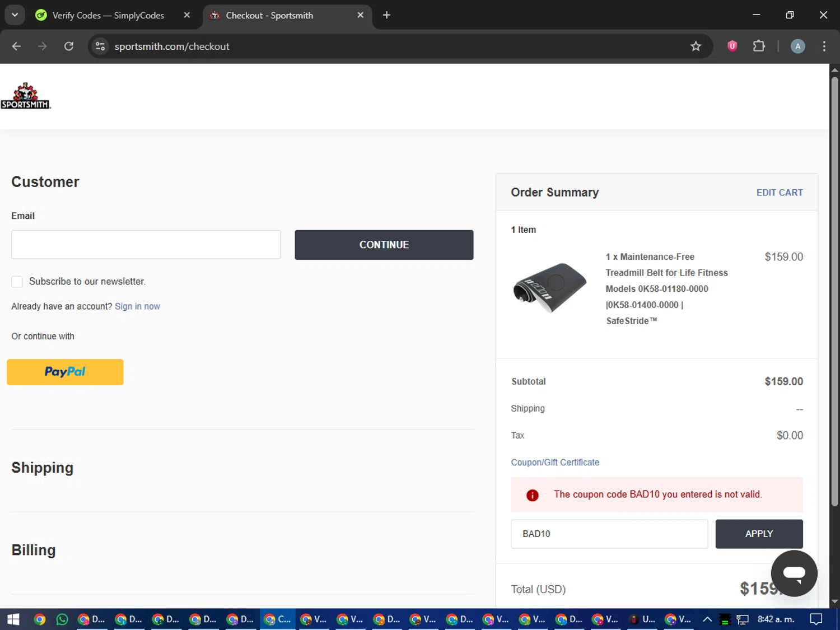Image resolution: width=840 pixels, height=630 pixels.
Task: Open the Windows notification center
Action: (816, 619)
